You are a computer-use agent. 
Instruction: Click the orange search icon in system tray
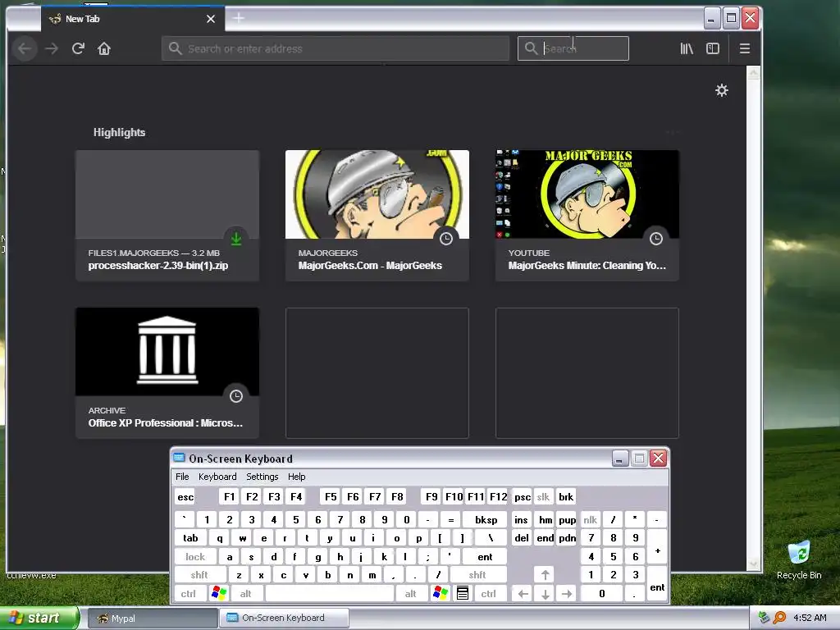click(779, 618)
